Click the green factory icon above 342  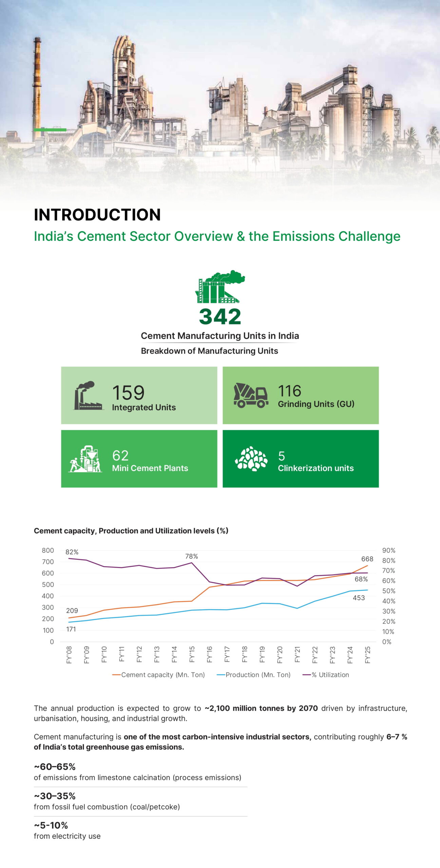point(220,287)
